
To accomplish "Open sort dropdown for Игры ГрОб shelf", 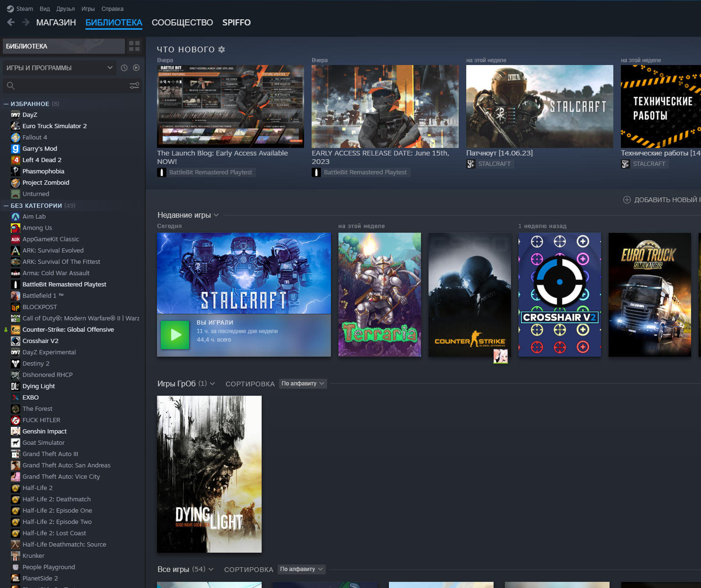I will [x=303, y=384].
